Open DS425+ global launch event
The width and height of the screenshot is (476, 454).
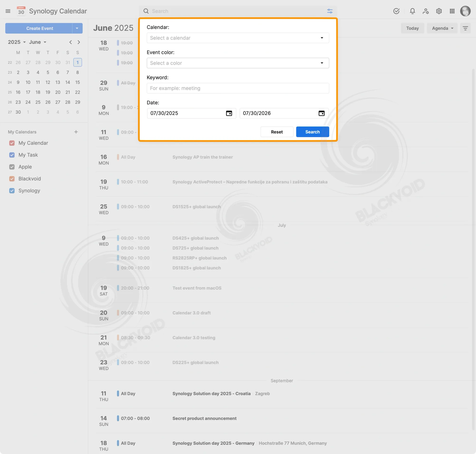tap(196, 238)
